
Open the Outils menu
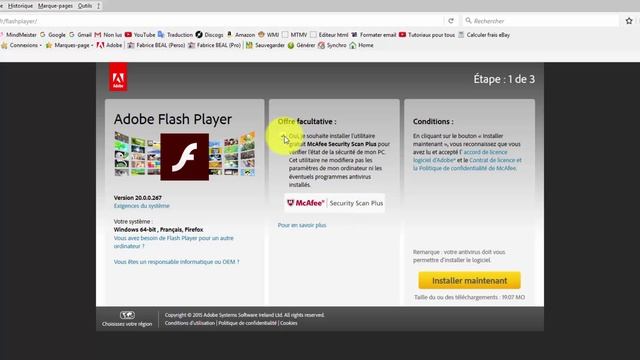pyautogui.click(x=85, y=6)
